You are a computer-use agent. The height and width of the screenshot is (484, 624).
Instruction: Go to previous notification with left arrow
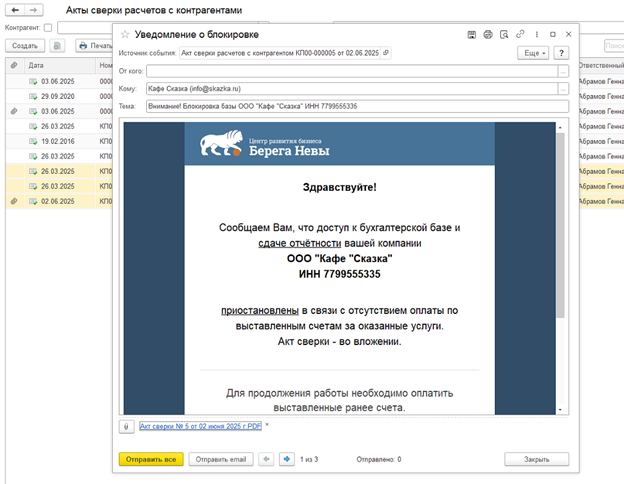click(266, 459)
